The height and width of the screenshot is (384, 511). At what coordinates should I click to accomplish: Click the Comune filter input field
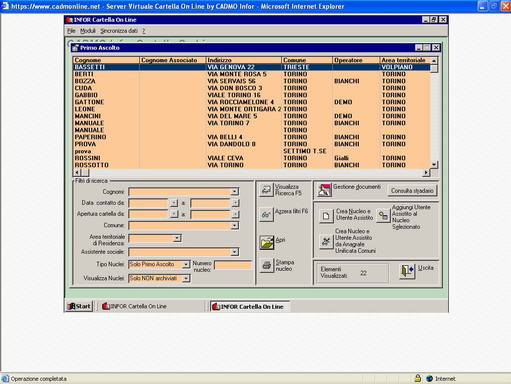click(x=180, y=226)
